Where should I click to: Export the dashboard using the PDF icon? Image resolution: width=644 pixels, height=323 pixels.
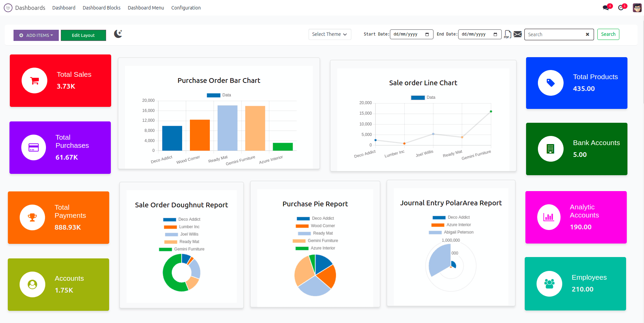pos(507,34)
